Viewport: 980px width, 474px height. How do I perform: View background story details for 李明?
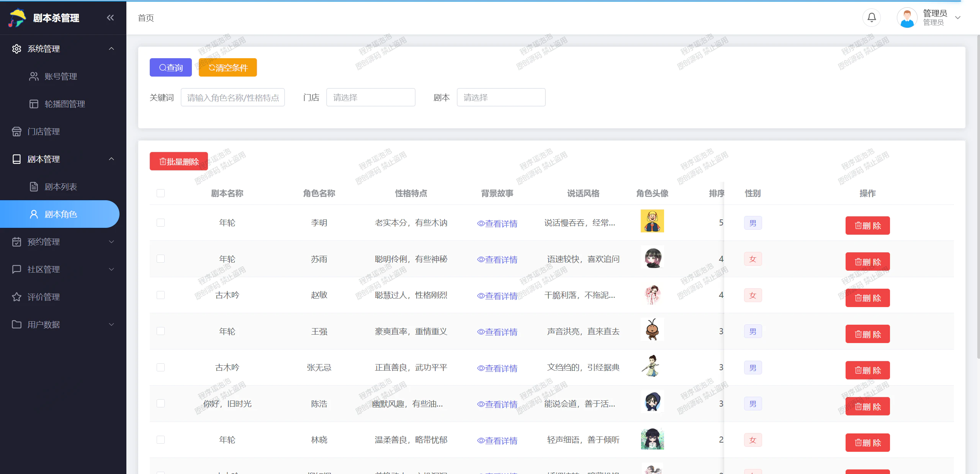[x=497, y=223]
